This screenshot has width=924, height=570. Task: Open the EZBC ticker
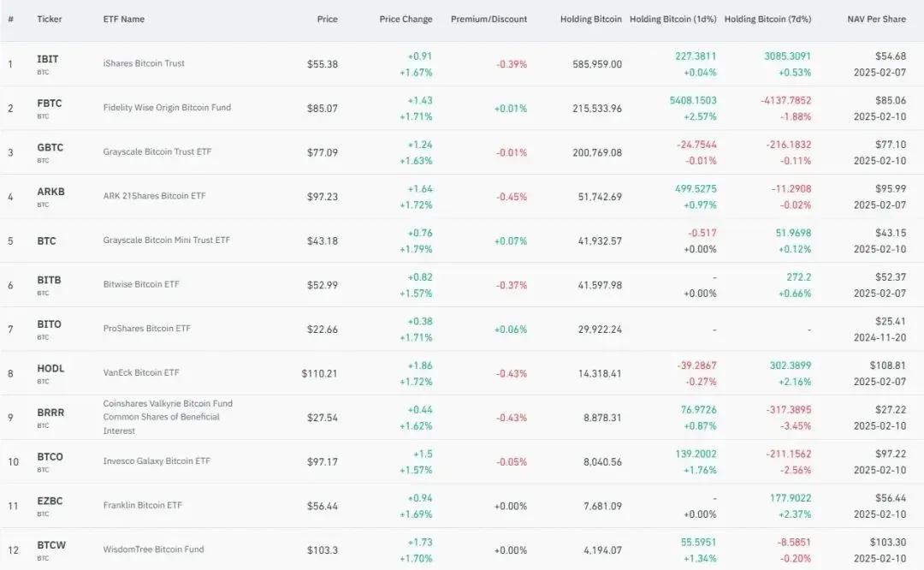[x=50, y=501]
